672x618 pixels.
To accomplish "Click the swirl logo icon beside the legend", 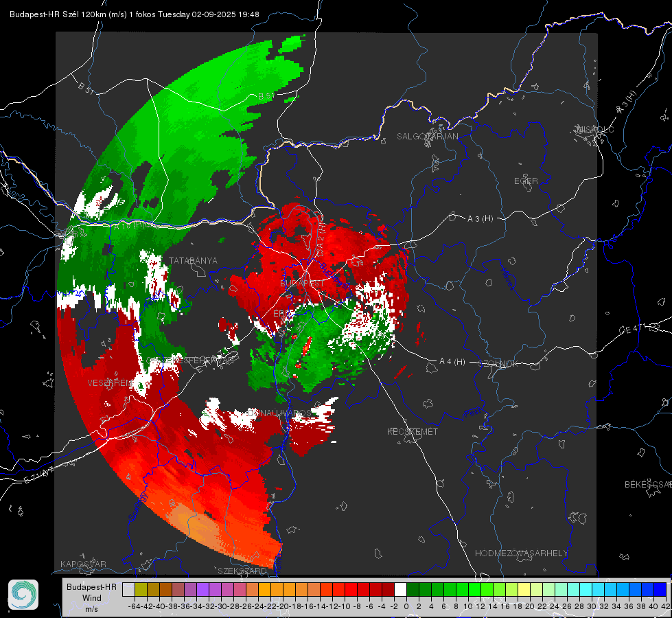I will (x=23, y=595).
